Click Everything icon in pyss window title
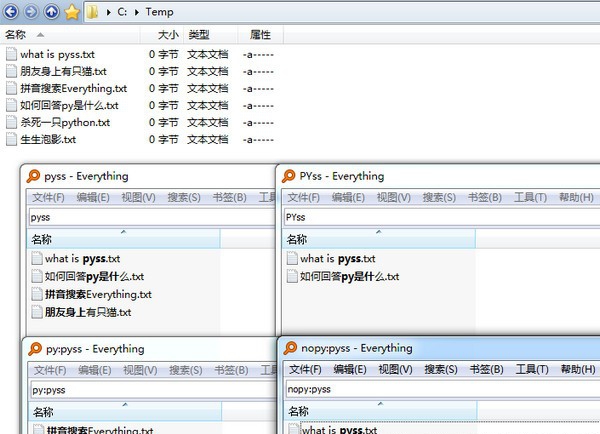The width and height of the screenshot is (600, 434). click(x=33, y=176)
